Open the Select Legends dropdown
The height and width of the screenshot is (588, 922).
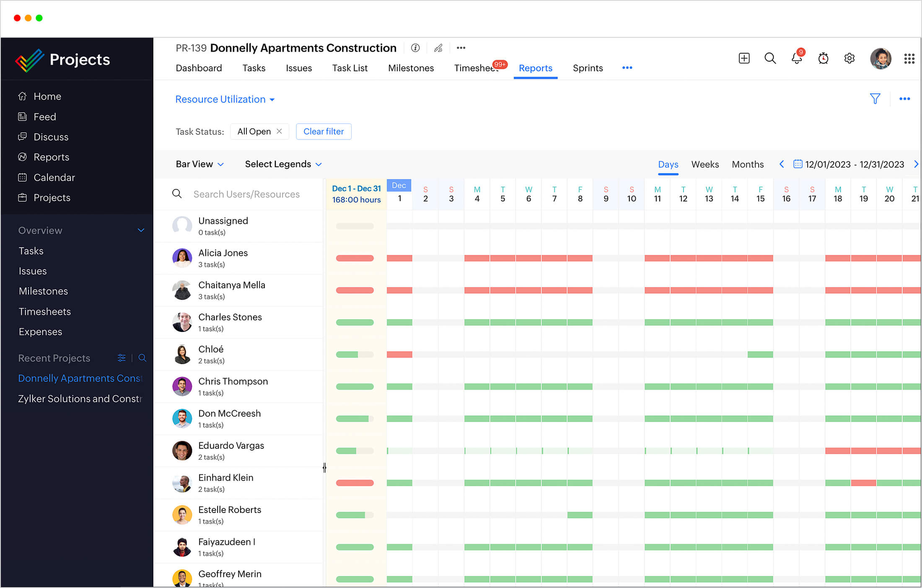pos(283,164)
